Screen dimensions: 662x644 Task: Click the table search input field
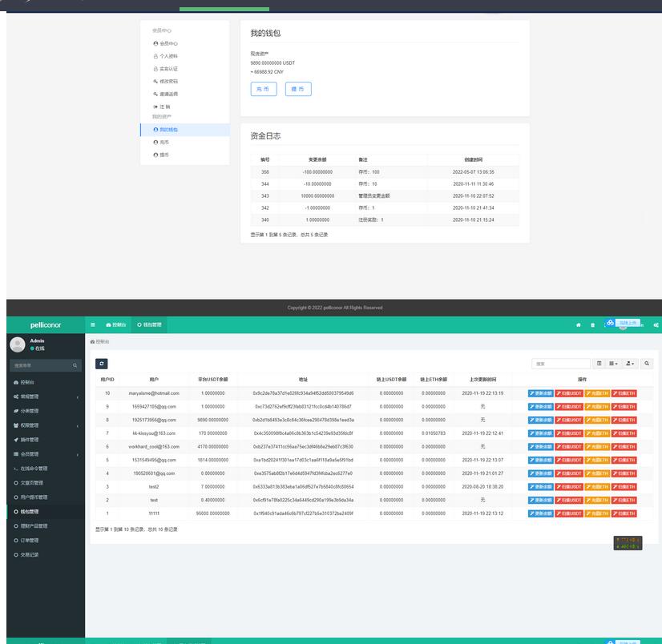[562, 364]
